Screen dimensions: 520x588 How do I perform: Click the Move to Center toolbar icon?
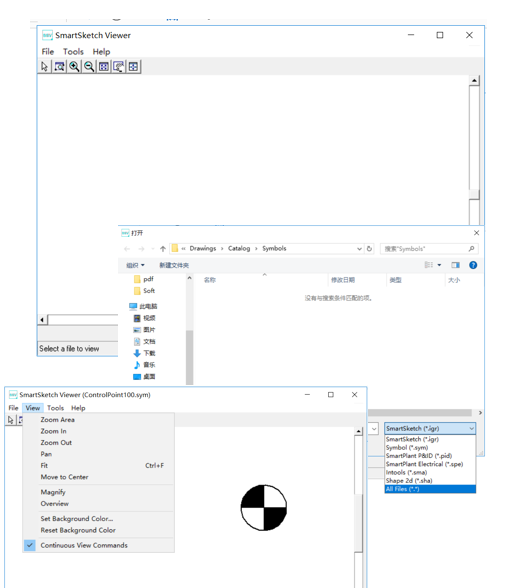[133, 67]
